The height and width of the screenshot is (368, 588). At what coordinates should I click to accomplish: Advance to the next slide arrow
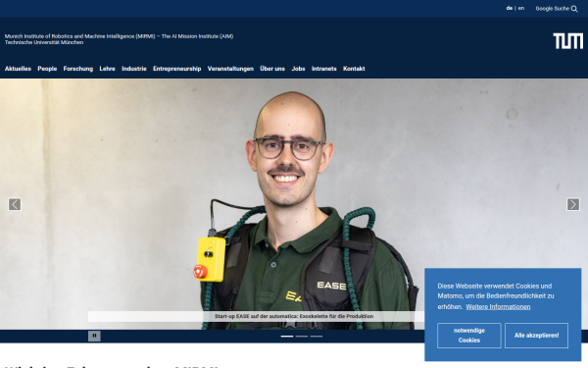pos(572,204)
